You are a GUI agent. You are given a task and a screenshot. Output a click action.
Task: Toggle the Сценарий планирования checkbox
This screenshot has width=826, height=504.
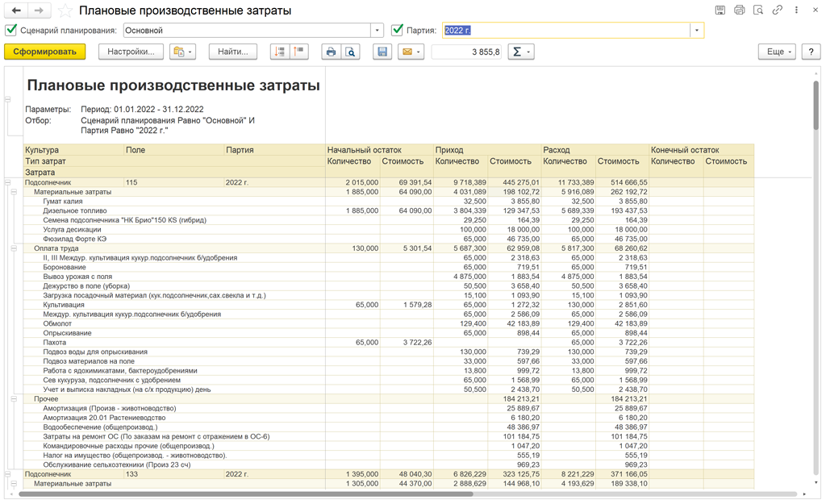coord(10,31)
